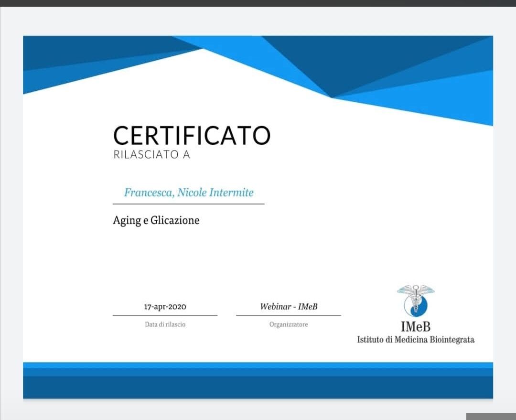This screenshot has width=516, height=420.
Task: Click the Organizzatore label
Action: point(289,324)
